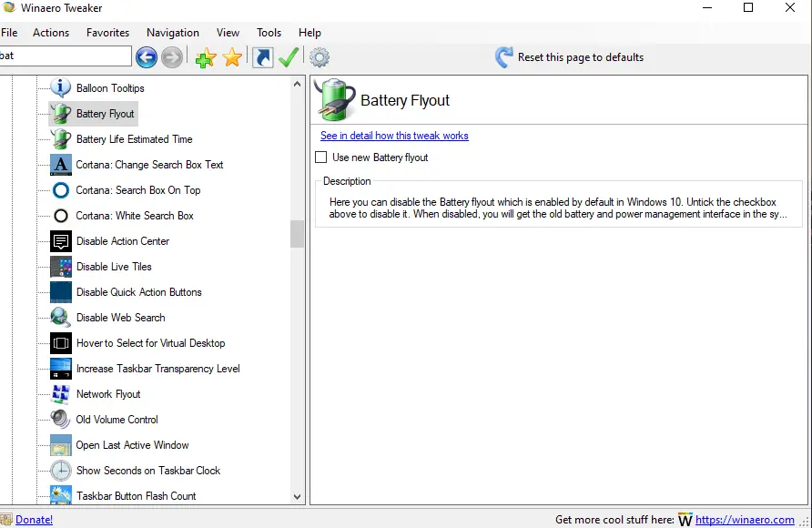Click the tree panel scrollbar thumb

pyautogui.click(x=297, y=234)
